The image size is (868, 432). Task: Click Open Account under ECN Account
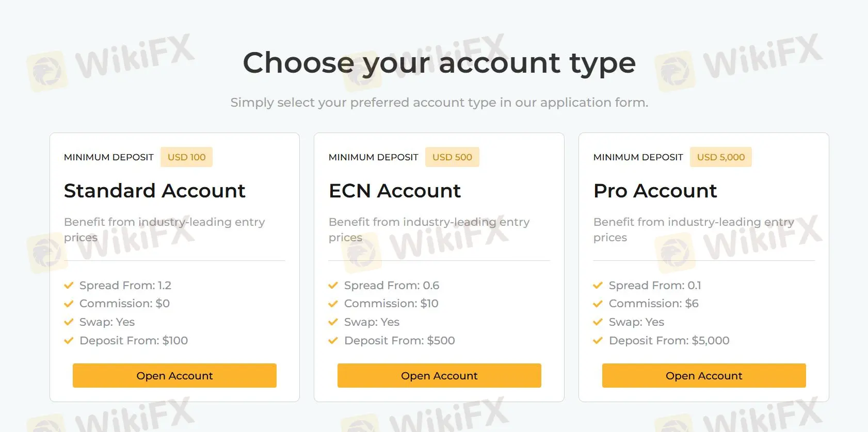[439, 375]
